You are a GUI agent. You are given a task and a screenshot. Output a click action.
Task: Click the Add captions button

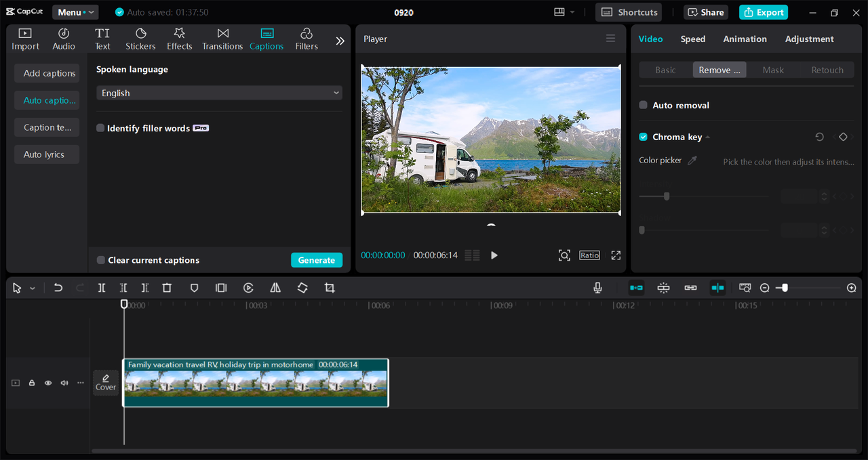[47, 73]
